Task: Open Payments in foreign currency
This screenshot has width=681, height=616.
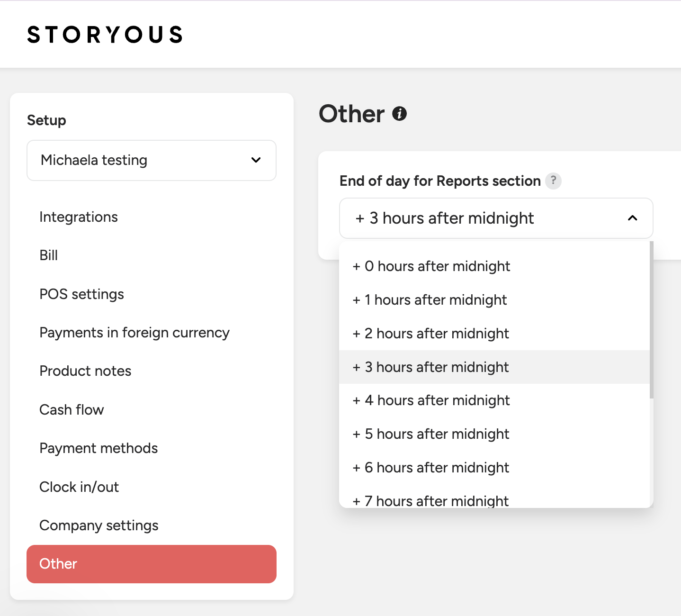Action: tap(134, 333)
